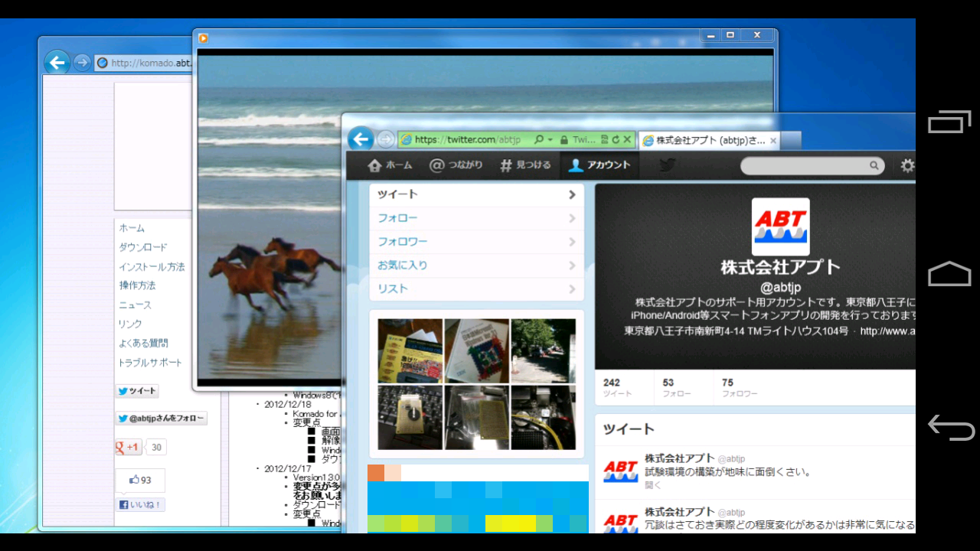Image resolution: width=980 pixels, height=551 pixels.
Task: Select the 株式会社アプト (abtjp) browser tab
Action: click(710, 140)
